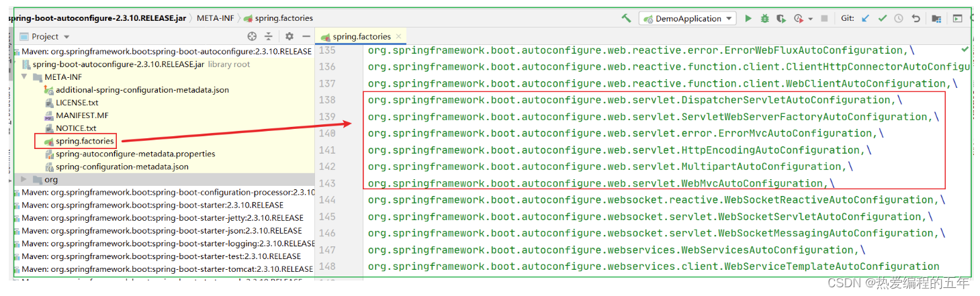Click the LICENSE.txt file icon
Viewport: 980px width, 296px height.
pos(49,103)
